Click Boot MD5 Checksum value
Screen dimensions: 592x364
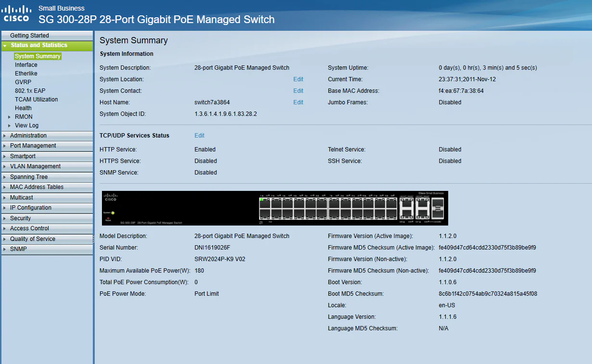tap(488, 294)
